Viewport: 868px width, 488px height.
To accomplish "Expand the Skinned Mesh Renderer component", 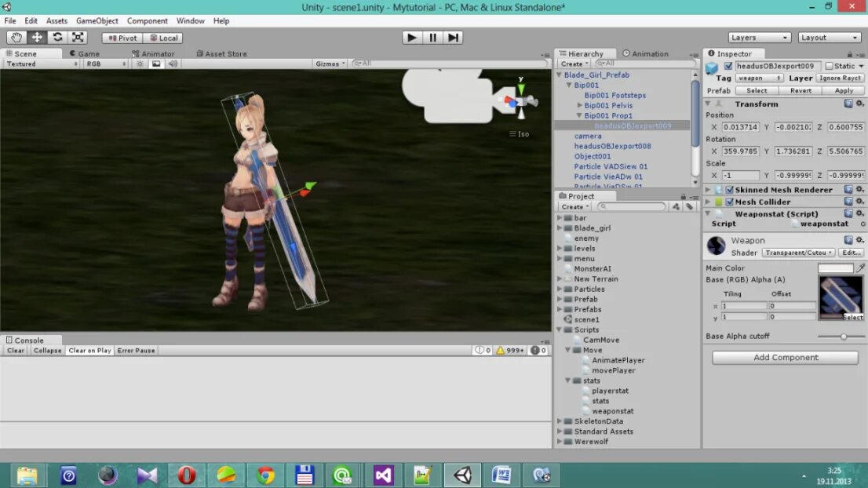I will [708, 190].
